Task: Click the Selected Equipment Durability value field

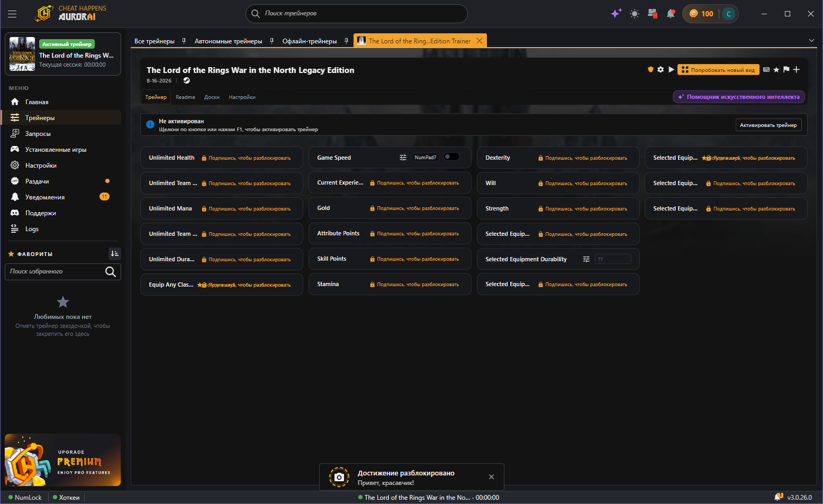Action: coord(613,259)
